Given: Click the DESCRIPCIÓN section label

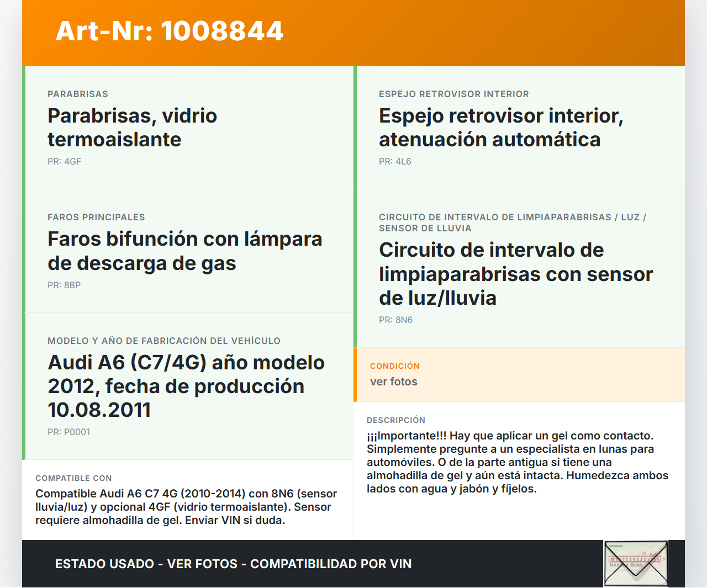Looking at the screenshot, I should coord(395,420).
